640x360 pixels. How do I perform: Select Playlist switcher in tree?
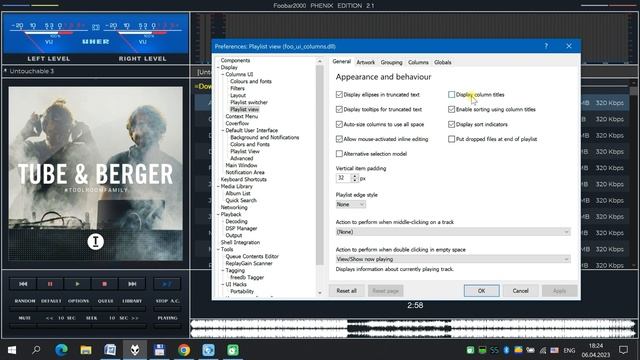[249, 102]
